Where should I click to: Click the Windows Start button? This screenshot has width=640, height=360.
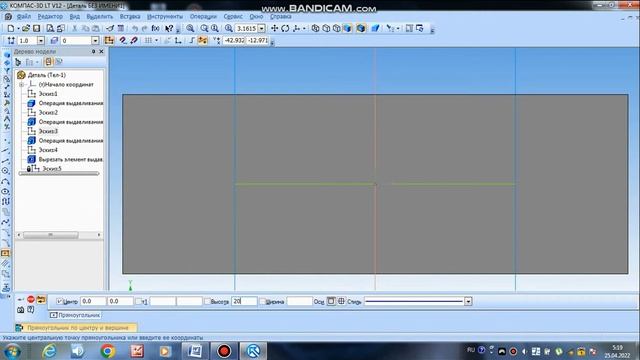tap(12, 351)
